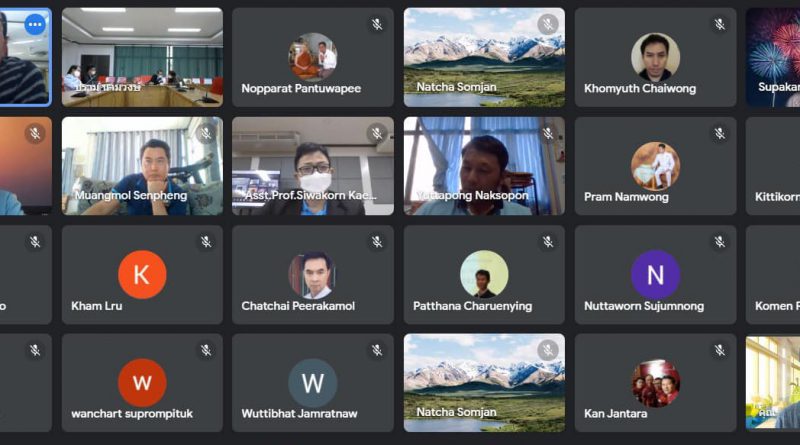
Task: Select the W avatar of Wuttibhat Jamratnaw
Action: coord(313,383)
